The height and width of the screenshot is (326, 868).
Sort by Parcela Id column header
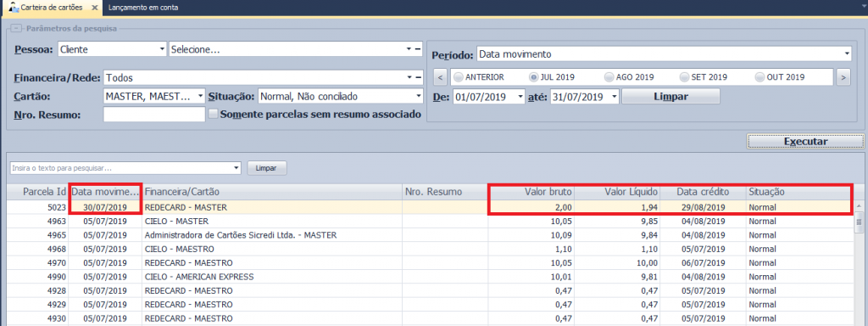(x=37, y=192)
